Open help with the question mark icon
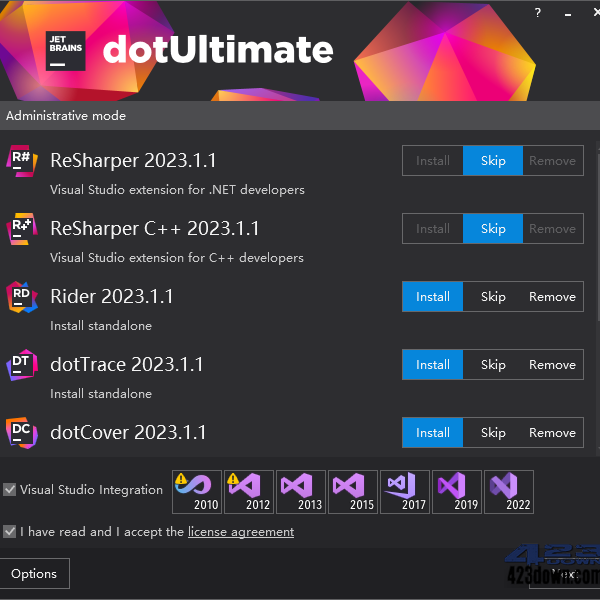Screen dimensions: 600x600 (538, 13)
